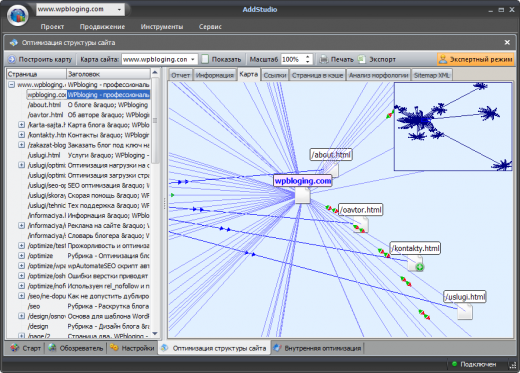Enable Экспертный режим expert mode
Image resolution: width=520 pixels, height=373 pixels.
click(x=476, y=59)
